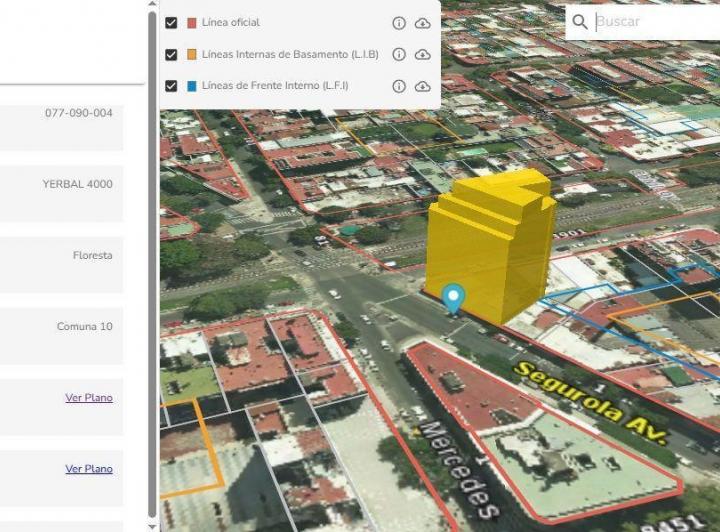Viewport: 720px width, 532px height.
Task: Click the Línea oficial layer label
Action: 231,22
